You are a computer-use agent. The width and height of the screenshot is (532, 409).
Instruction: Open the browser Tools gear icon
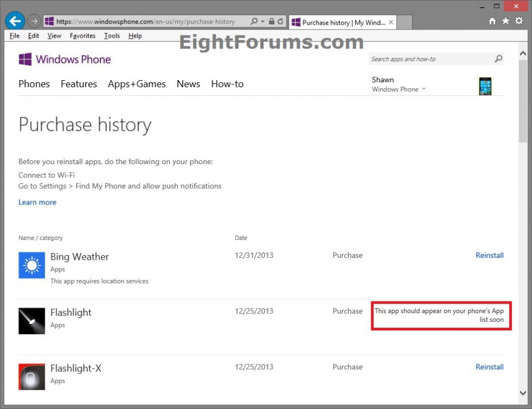(x=519, y=21)
